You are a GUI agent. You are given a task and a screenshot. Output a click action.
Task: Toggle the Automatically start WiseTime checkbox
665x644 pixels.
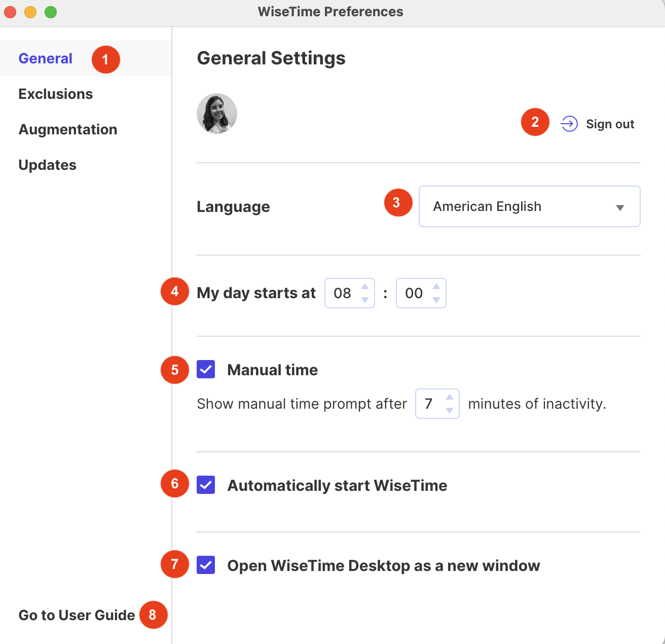click(x=206, y=485)
